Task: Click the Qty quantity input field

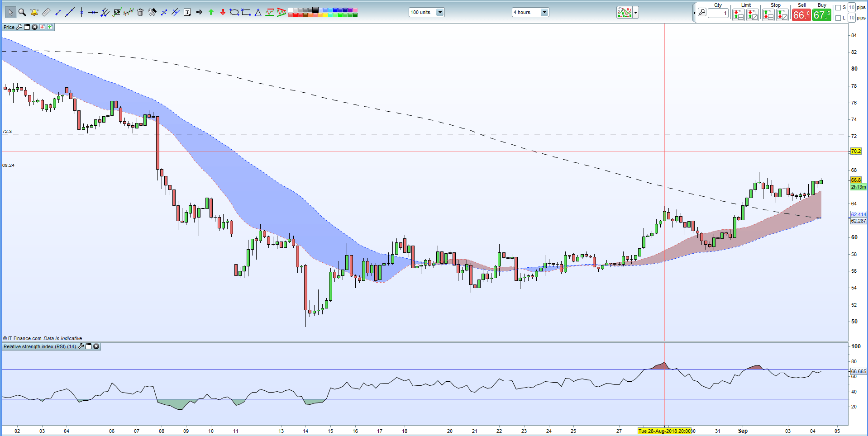Action: point(718,13)
